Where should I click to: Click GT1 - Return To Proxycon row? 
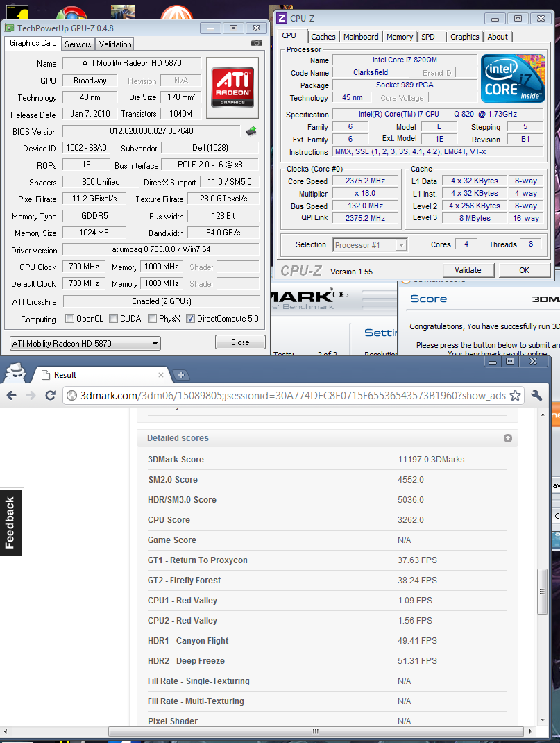coord(327,560)
